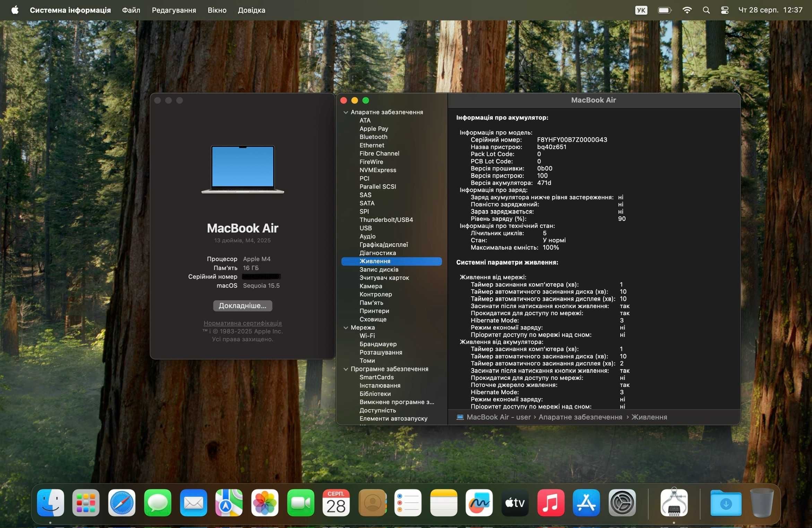Click System Information chip icon in Dock
This screenshot has width=812, height=528.
pos(674,502)
